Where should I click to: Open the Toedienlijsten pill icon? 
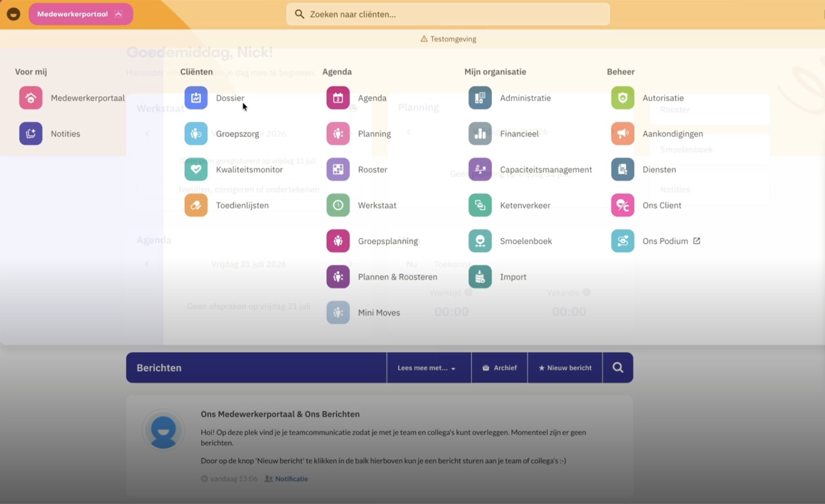click(196, 205)
